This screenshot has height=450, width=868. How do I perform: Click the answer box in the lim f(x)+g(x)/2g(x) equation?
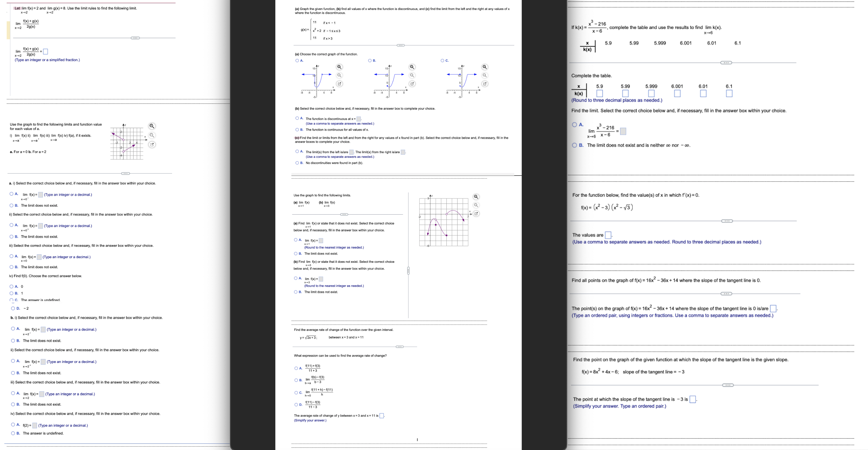[x=46, y=52]
